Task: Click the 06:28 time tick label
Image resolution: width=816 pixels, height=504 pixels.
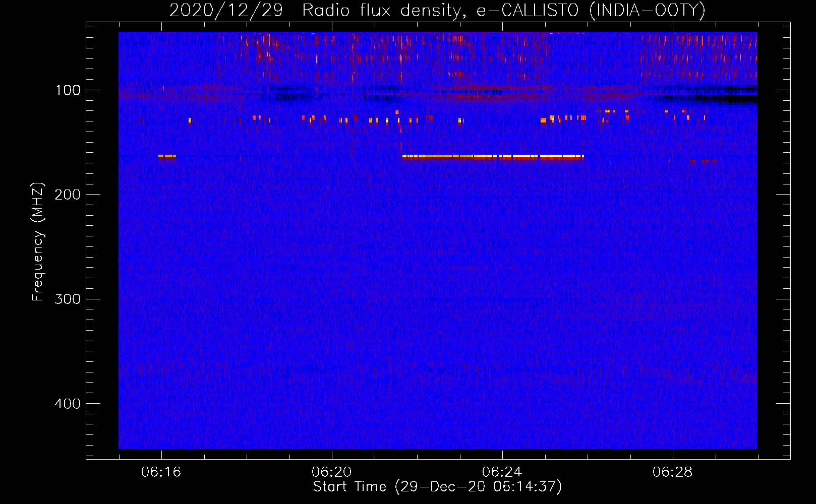Action: tap(673, 472)
